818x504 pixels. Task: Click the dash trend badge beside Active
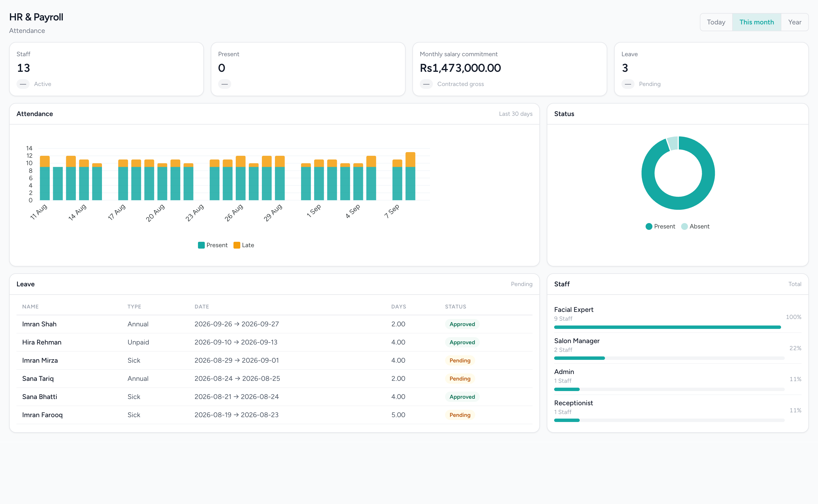coord(23,84)
